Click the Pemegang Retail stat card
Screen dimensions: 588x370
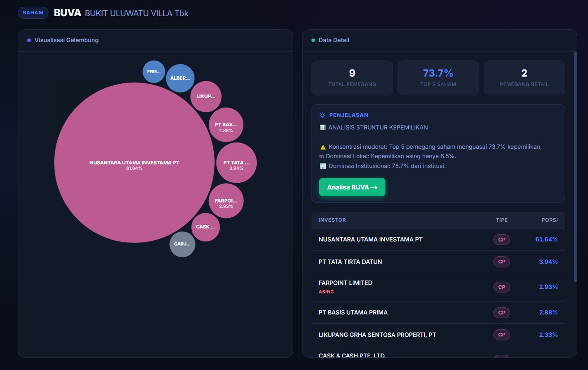pos(524,78)
